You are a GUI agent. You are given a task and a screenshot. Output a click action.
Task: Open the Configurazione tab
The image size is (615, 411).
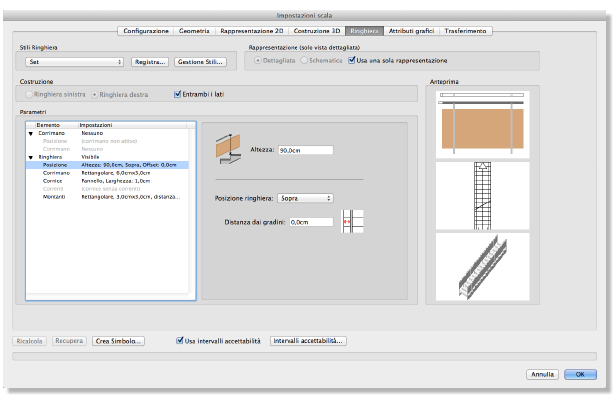pyautogui.click(x=146, y=31)
